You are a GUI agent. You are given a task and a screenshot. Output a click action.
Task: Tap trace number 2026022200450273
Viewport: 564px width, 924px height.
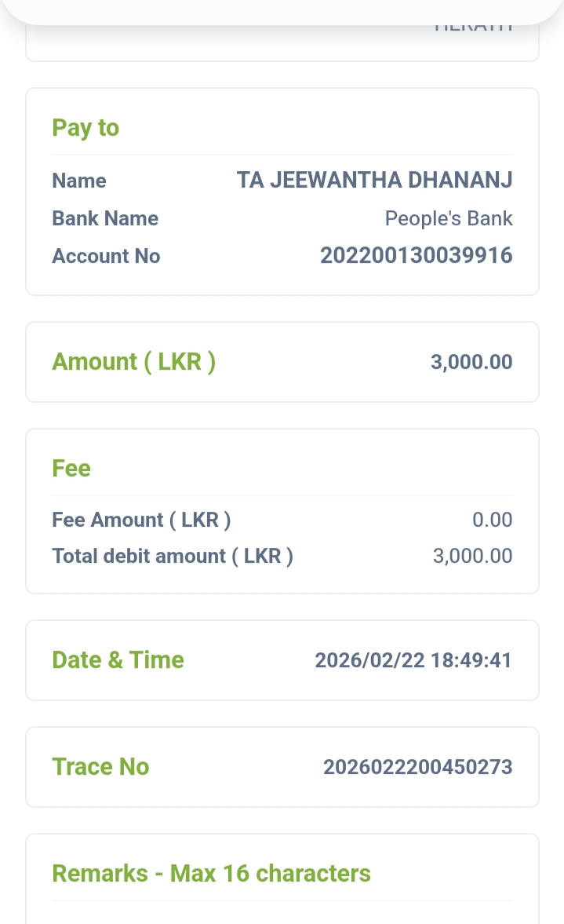pos(417,767)
